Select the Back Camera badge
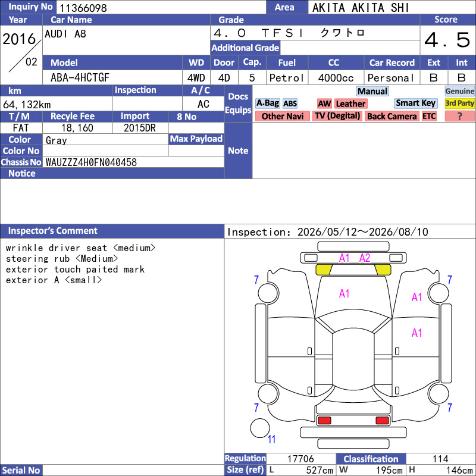 (x=392, y=116)
